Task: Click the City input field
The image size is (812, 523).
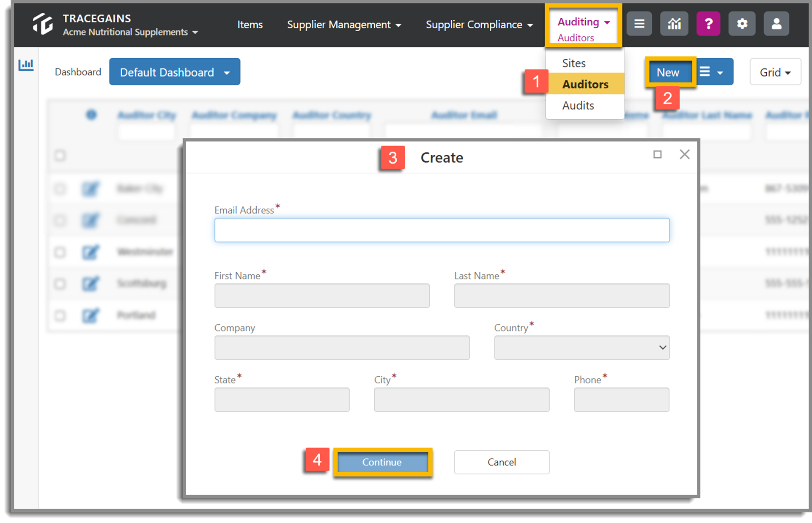Action: click(461, 400)
